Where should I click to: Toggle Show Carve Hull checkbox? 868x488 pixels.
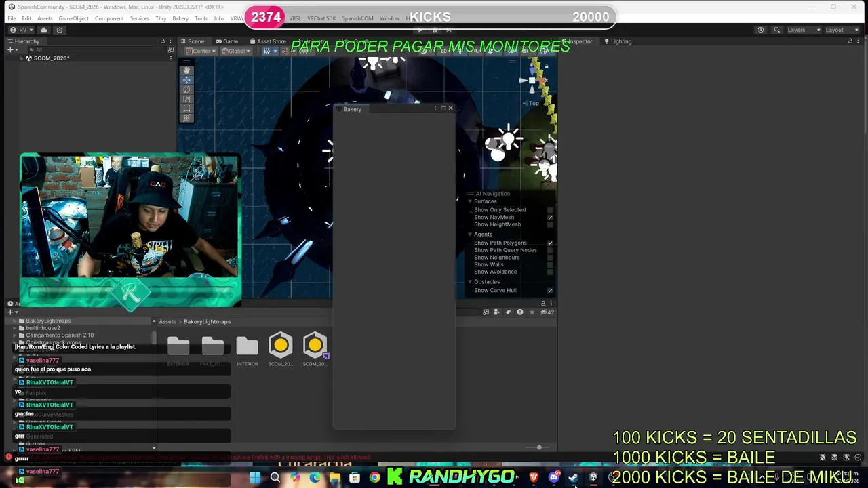pyautogui.click(x=550, y=290)
